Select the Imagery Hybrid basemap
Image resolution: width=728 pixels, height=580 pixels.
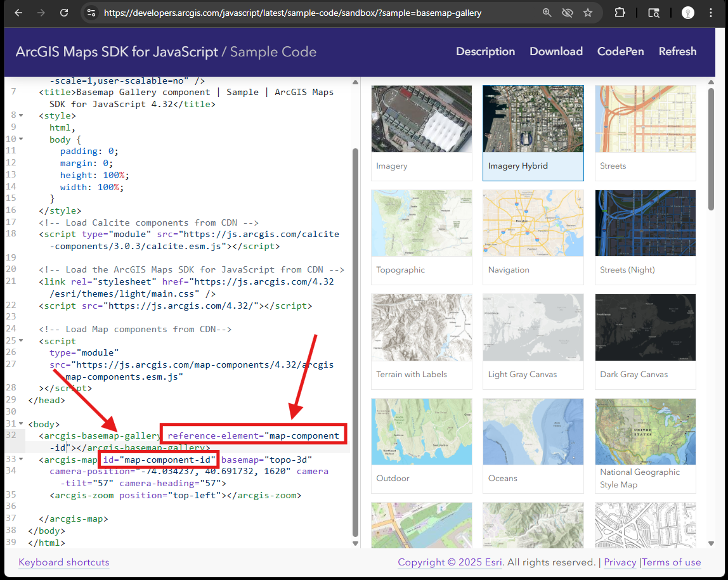point(533,132)
